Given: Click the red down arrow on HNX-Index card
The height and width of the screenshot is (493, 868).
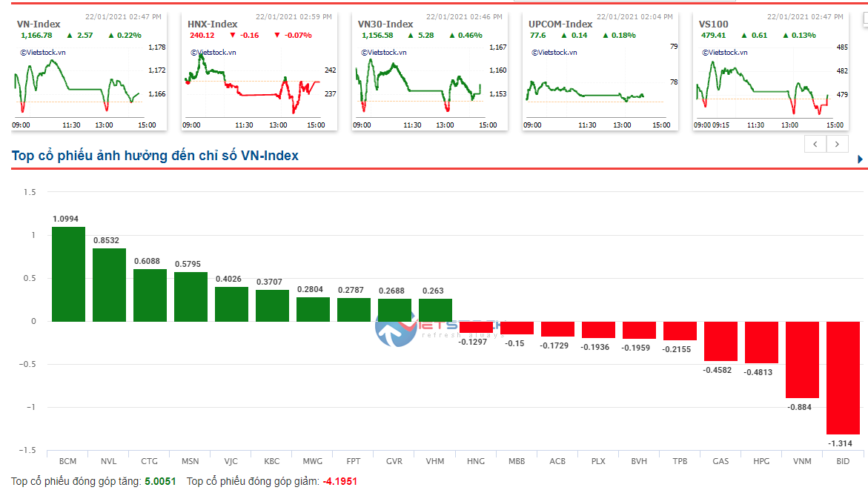Looking at the screenshot, I should [233, 35].
